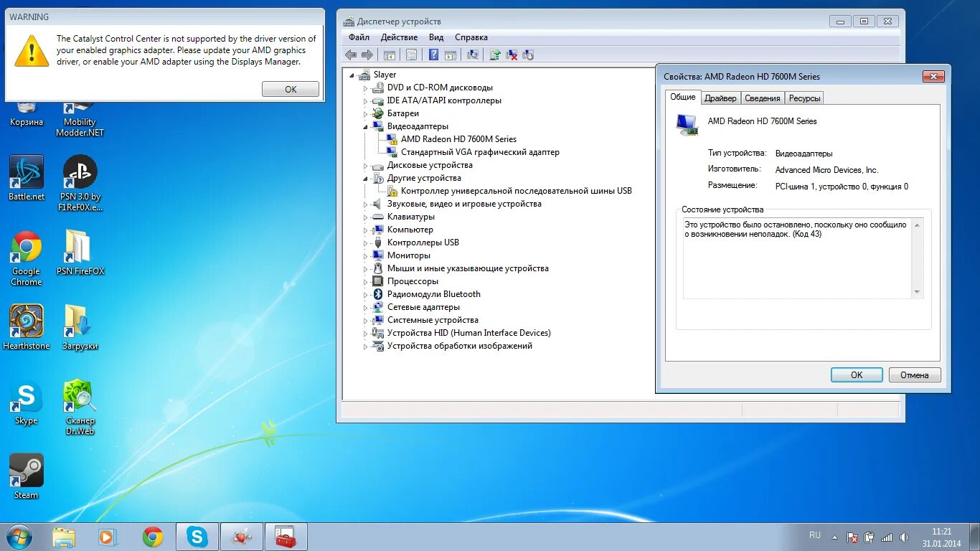This screenshot has width=980, height=551.
Task: Expand the Сетевые адаптеры node
Action: (364, 307)
